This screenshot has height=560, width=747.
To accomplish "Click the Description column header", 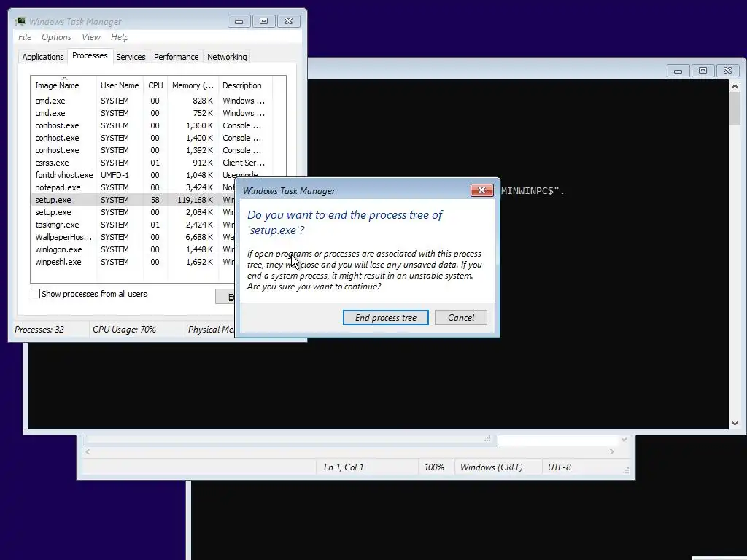I will click(x=245, y=85).
